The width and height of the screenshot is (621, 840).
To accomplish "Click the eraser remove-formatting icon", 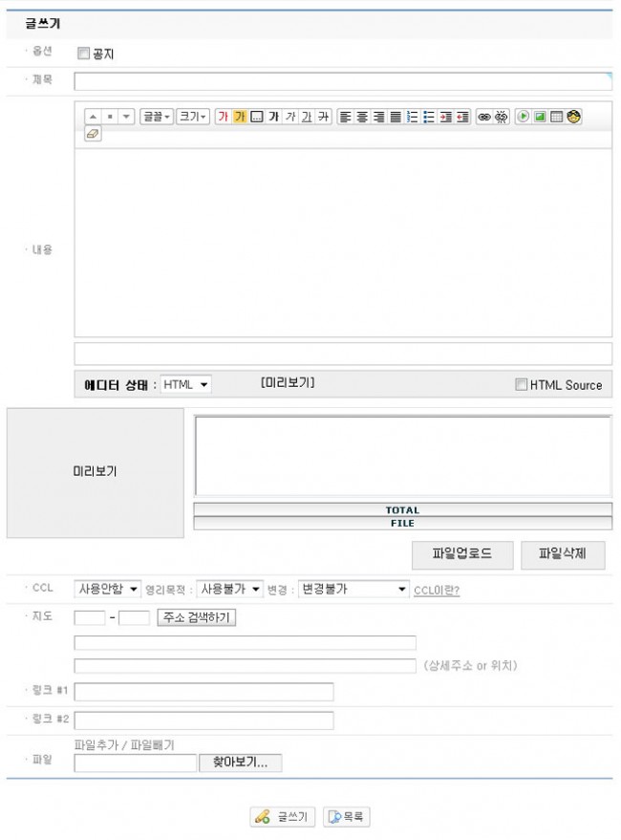I will [93, 134].
